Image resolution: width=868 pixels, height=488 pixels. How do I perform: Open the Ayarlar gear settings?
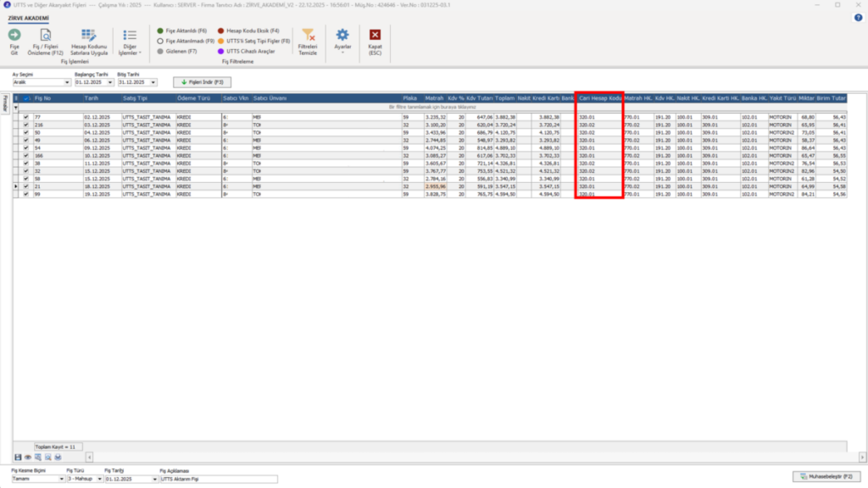point(342,35)
